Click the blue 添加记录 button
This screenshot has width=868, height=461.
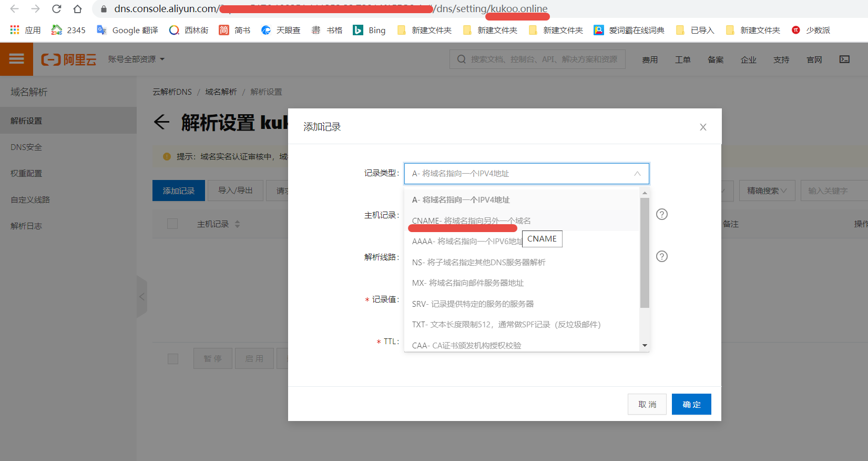click(179, 191)
